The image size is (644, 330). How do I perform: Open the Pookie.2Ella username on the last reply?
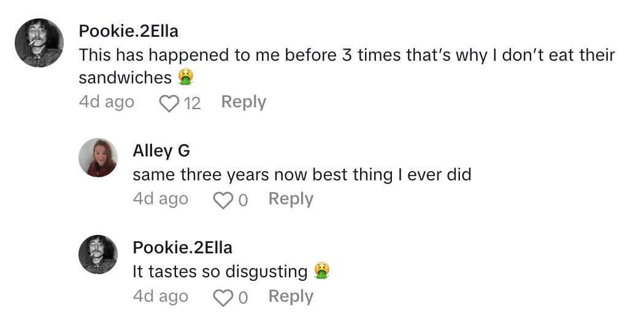tap(182, 247)
